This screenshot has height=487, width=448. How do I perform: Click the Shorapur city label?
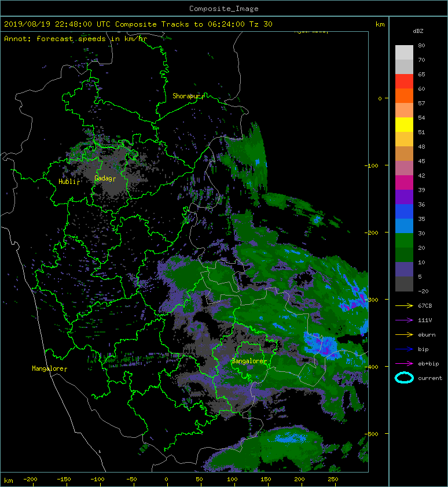tap(186, 96)
